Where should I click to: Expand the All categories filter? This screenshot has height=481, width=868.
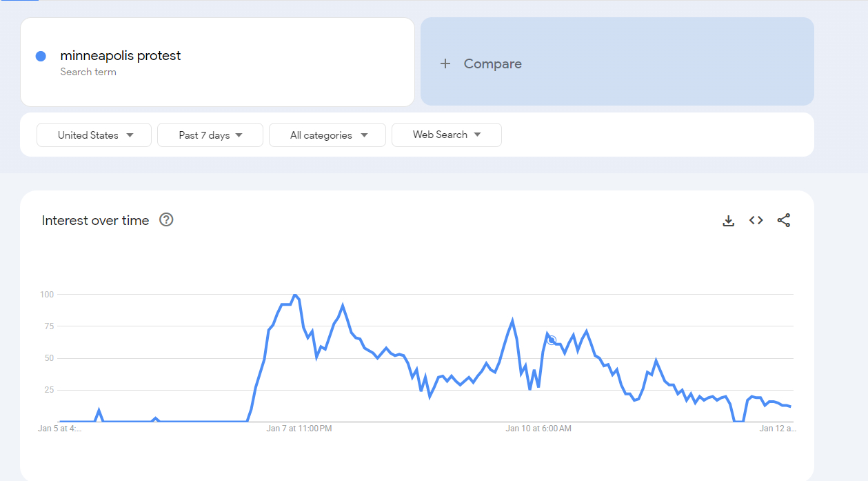(327, 135)
